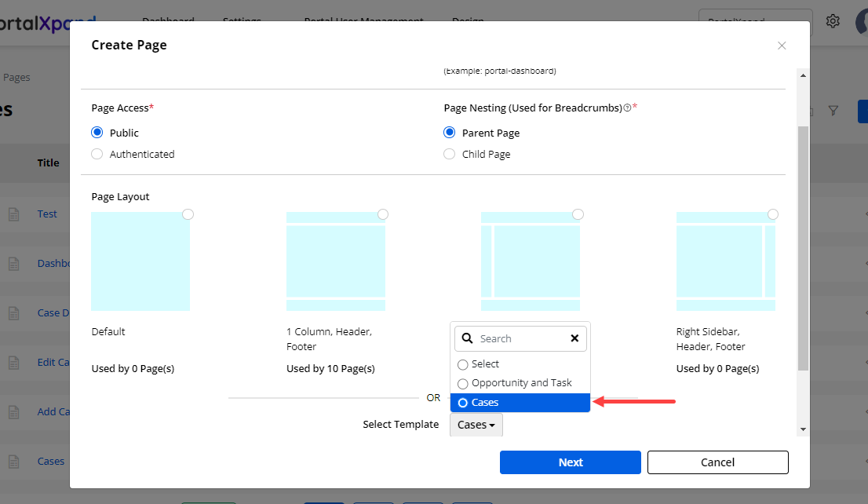Choose the blank Select template option

485,364
